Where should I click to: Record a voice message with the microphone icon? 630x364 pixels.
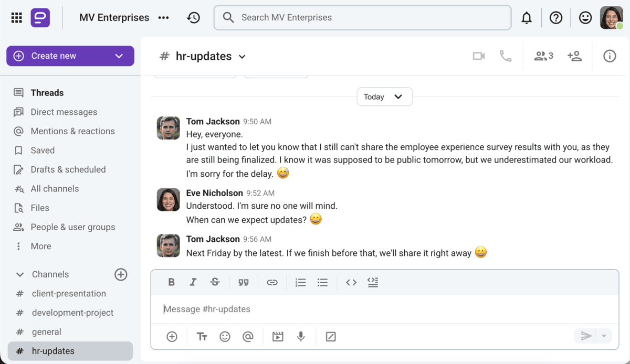coord(301,336)
